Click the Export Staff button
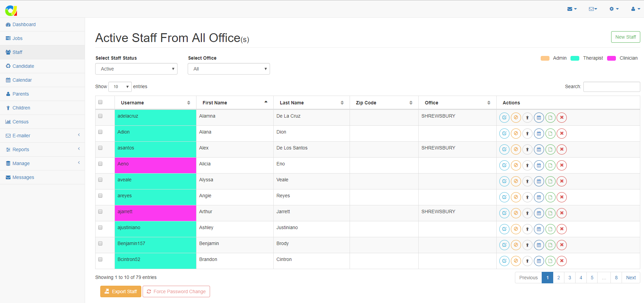Screen dimensions: 644x303 [x=121, y=291]
